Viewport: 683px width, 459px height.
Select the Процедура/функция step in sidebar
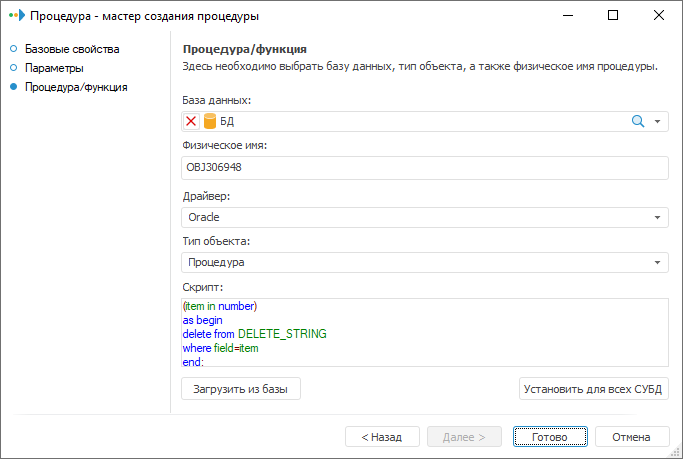[76, 87]
